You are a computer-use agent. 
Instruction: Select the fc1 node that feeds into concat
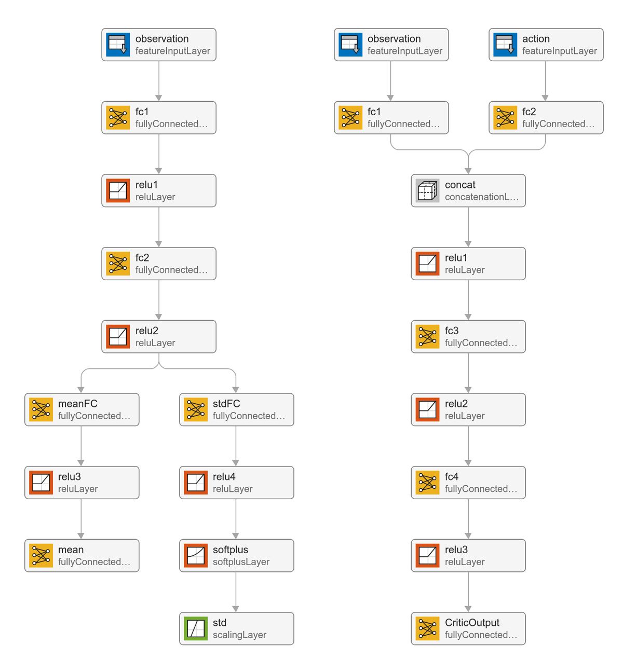pos(391,118)
